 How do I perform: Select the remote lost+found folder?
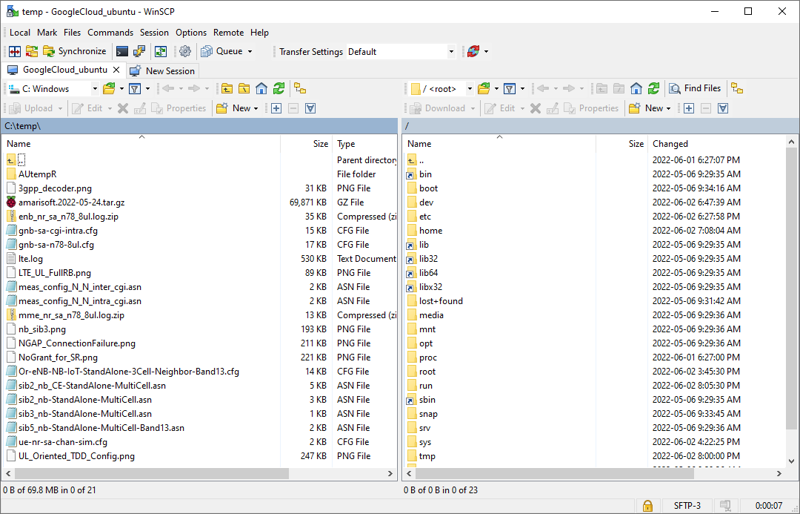(441, 301)
